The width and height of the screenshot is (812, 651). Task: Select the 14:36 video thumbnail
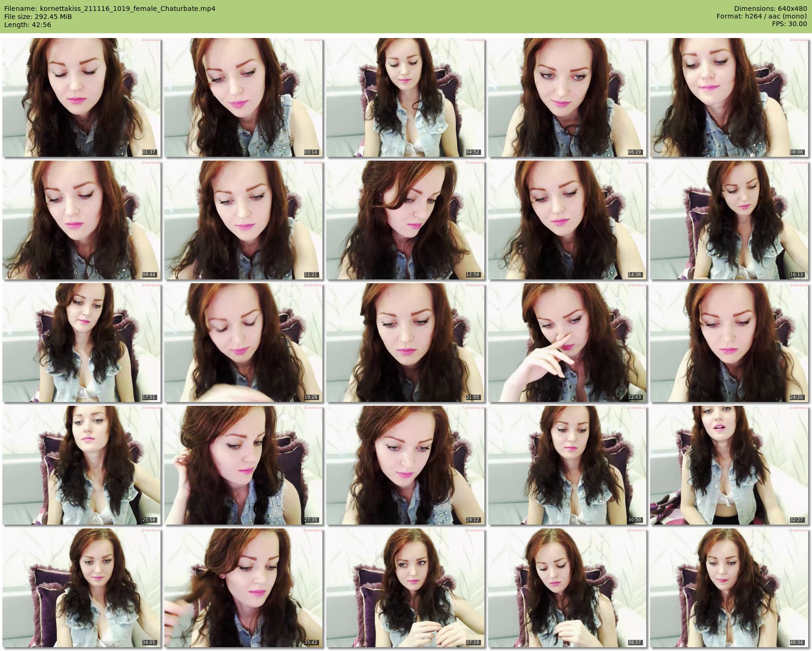point(567,220)
